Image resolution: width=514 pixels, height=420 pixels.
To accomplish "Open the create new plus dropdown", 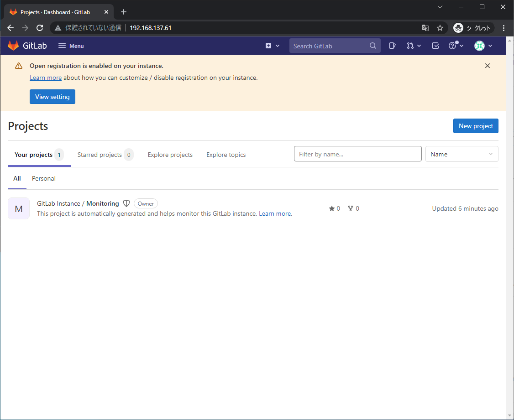I will (x=273, y=46).
